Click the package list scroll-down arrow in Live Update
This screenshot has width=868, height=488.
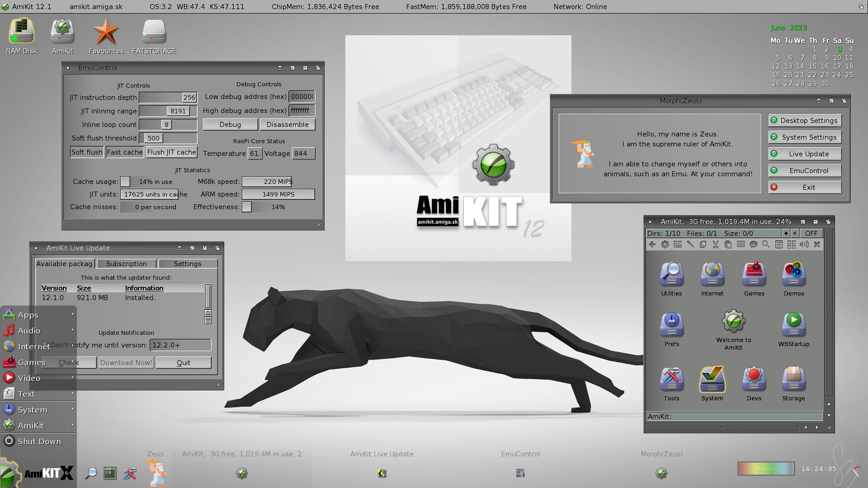click(208, 320)
